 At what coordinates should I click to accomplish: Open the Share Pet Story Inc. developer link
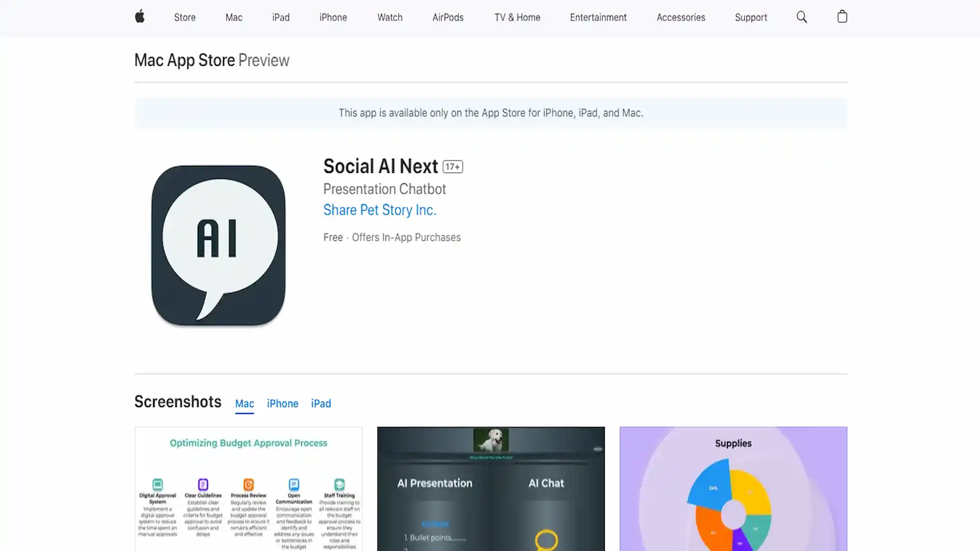point(380,210)
